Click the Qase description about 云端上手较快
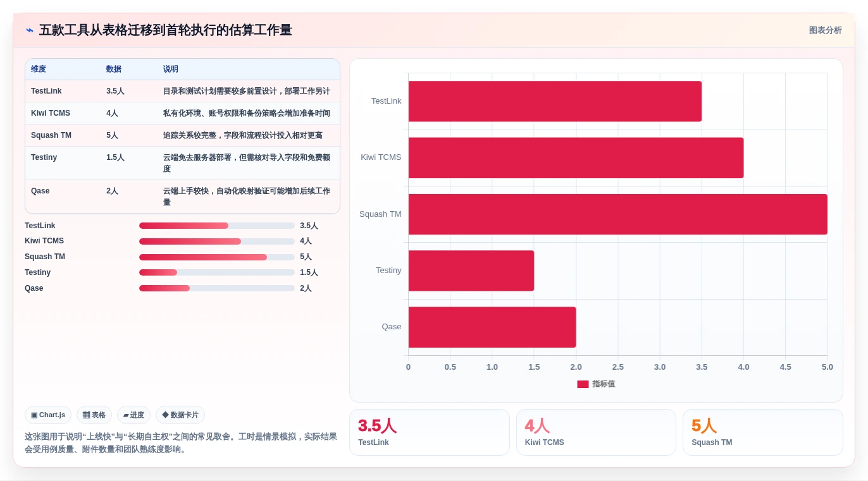This screenshot has width=868, height=481. coord(247,197)
